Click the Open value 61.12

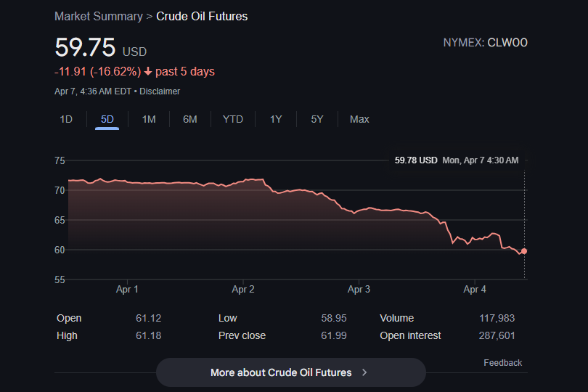point(149,318)
